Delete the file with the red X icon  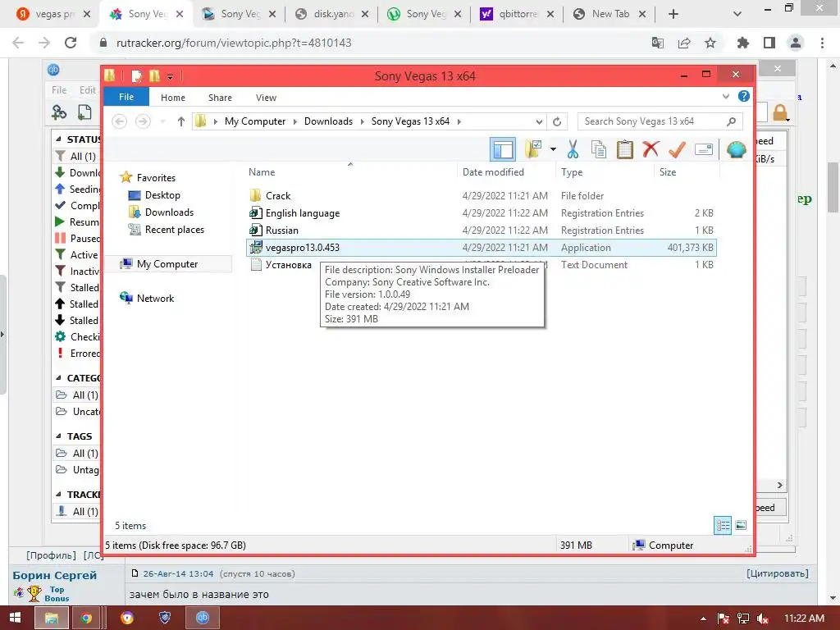tap(651, 149)
